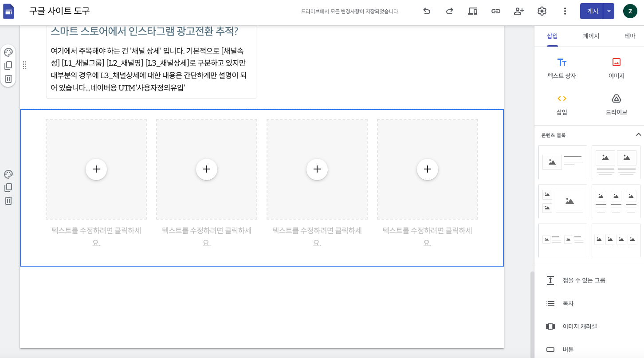
Task: Add image to fourth placeholder column
Action: coord(428,169)
